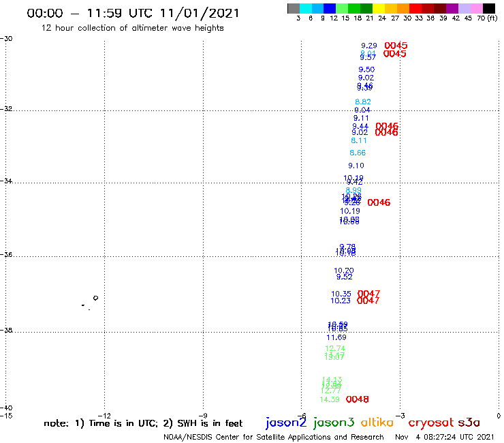Click the -32 latitude axis label

pos(6,109)
